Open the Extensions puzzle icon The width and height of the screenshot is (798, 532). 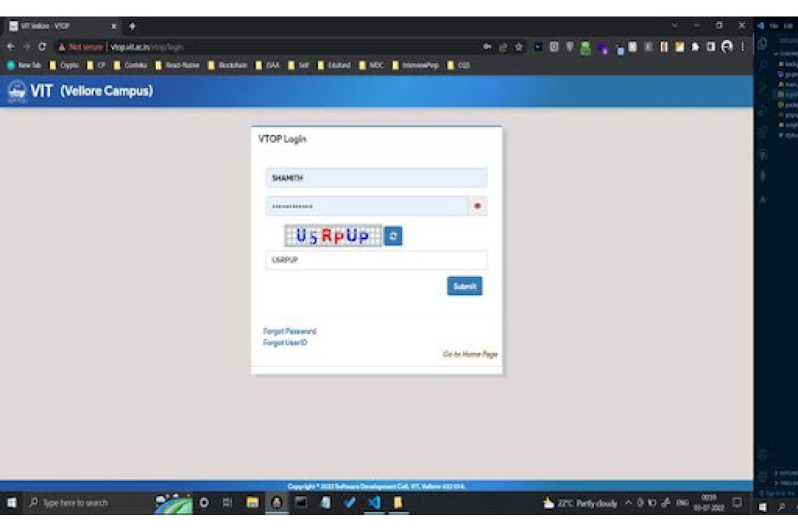pyautogui.click(x=695, y=47)
